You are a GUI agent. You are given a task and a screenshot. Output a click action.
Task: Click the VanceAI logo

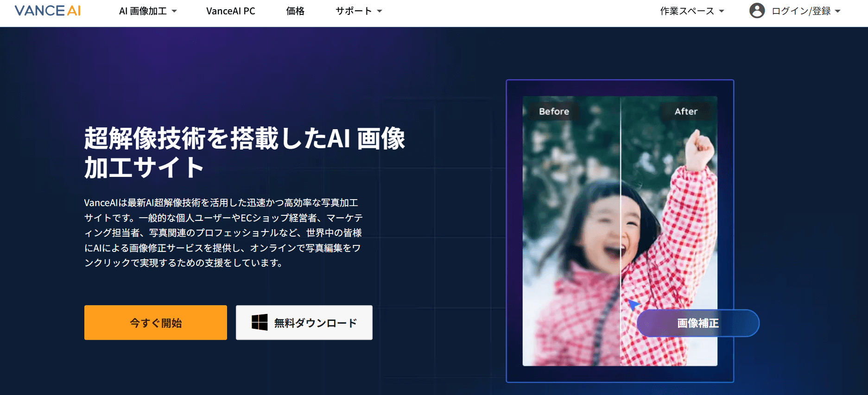(x=48, y=11)
